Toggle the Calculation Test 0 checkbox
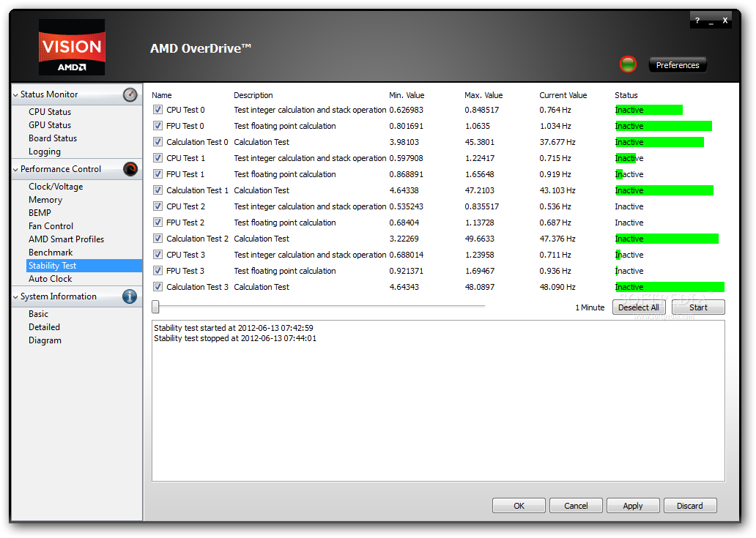The image size is (756, 538). [x=157, y=142]
